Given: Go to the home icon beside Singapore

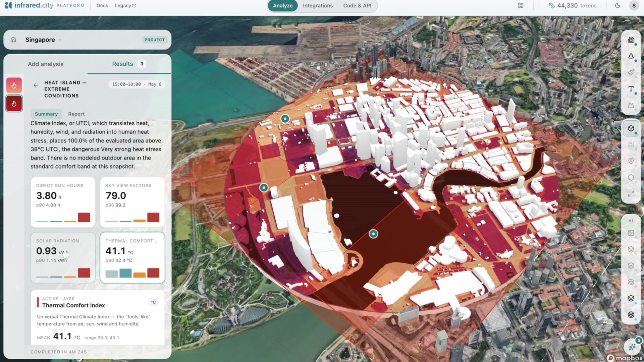Looking at the screenshot, I should click(13, 40).
